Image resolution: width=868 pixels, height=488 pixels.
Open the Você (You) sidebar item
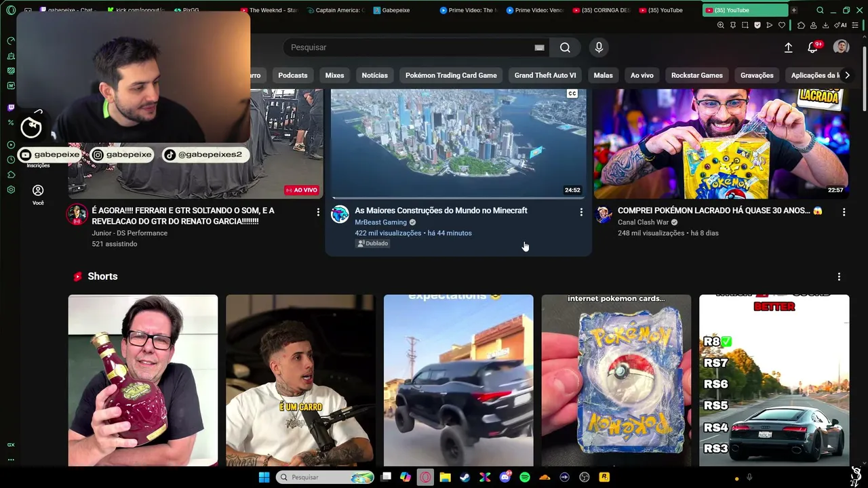tap(38, 195)
